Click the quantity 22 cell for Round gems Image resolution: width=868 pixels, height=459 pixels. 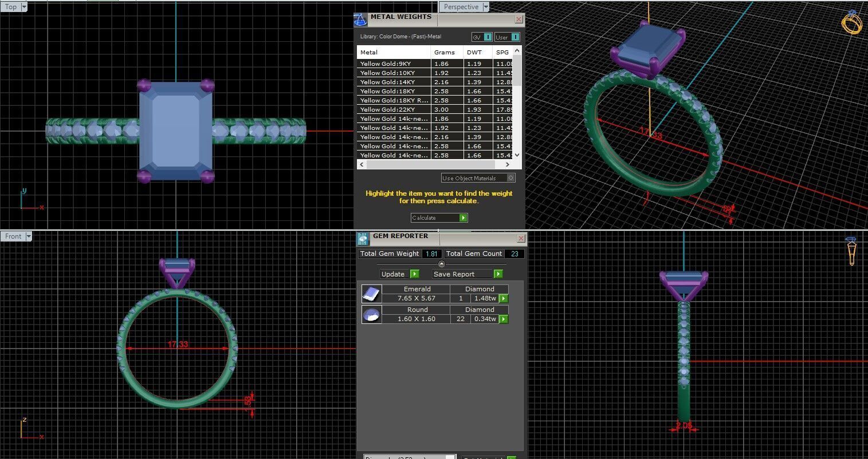pyautogui.click(x=460, y=319)
